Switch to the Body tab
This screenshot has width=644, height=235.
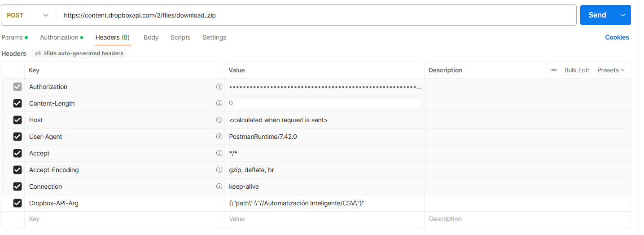pos(151,37)
